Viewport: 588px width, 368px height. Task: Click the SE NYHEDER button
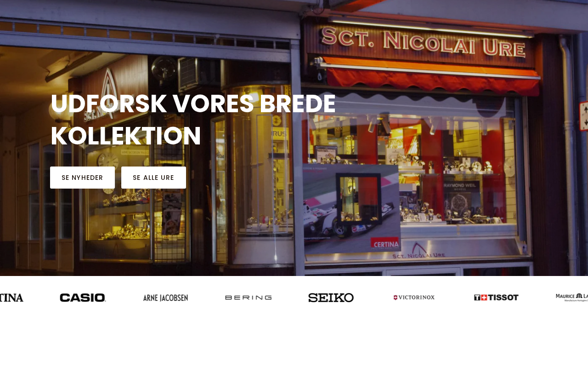click(x=82, y=178)
